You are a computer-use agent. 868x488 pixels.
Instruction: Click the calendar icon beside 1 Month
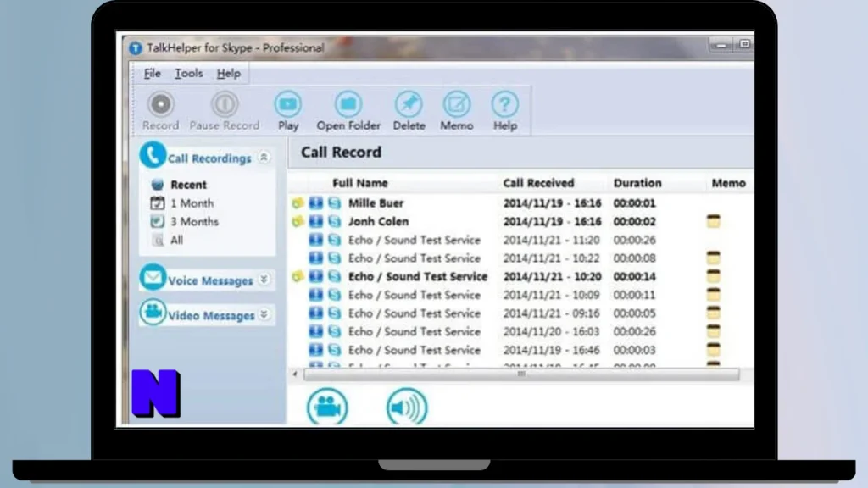coord(158,203)
